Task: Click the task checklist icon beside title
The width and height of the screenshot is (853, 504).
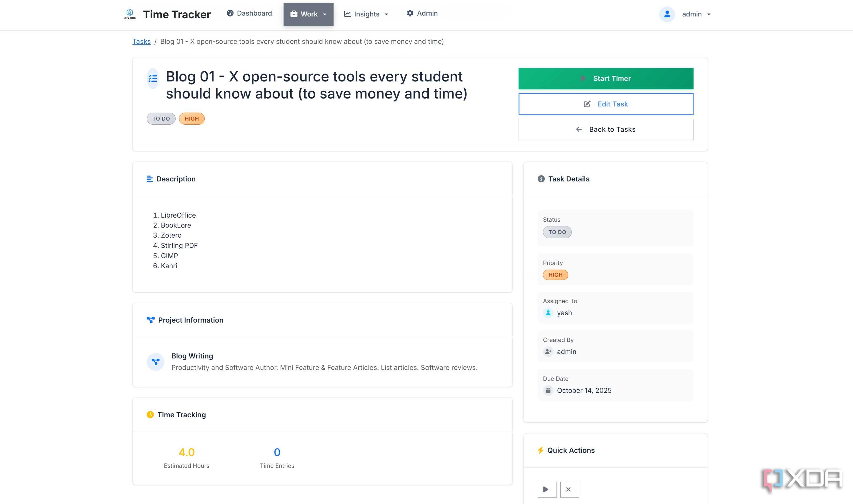Action: [153, 79]
